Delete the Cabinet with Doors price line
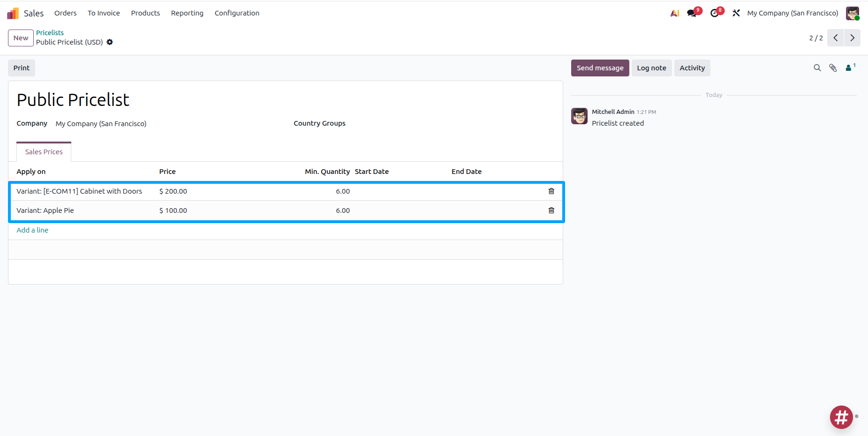 click(x=551, y=191)
